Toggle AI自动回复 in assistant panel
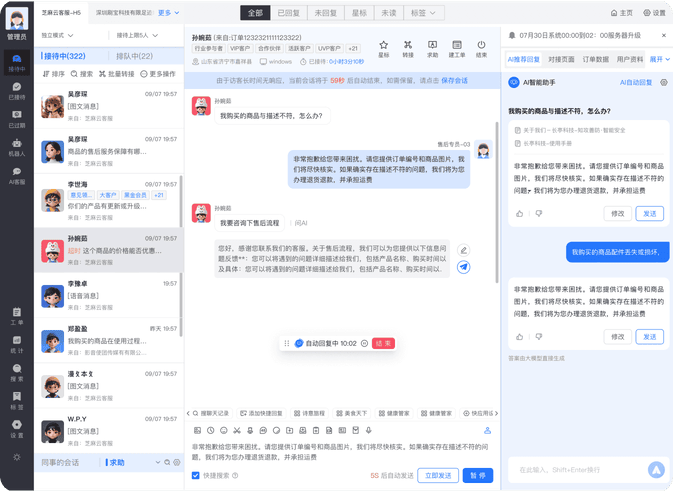 tap(636, 83)
